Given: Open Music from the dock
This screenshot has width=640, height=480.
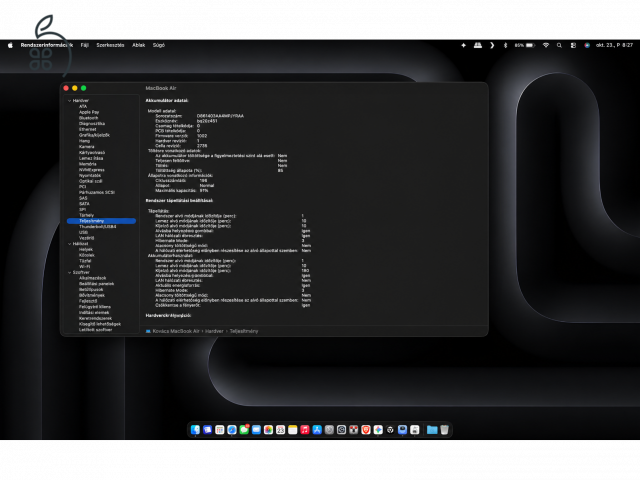Looking at the screenshot, I should click(x=305, y=429).
